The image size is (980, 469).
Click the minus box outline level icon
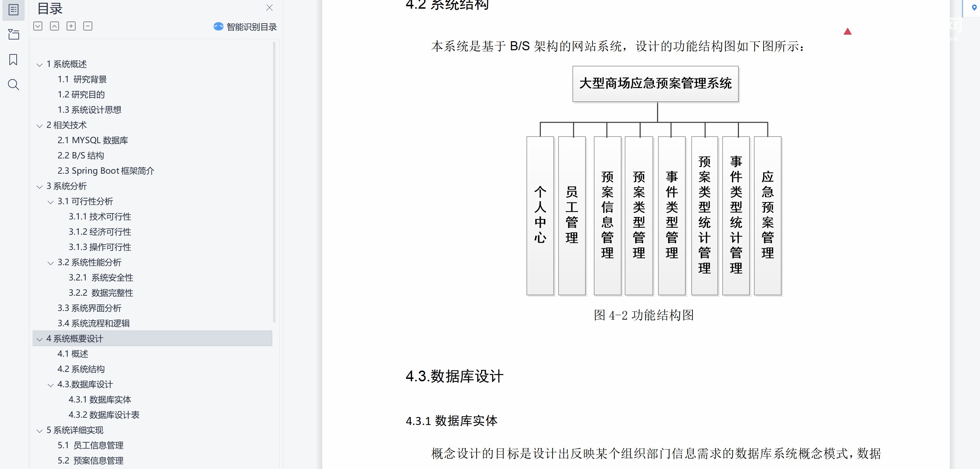coord(88,26)
